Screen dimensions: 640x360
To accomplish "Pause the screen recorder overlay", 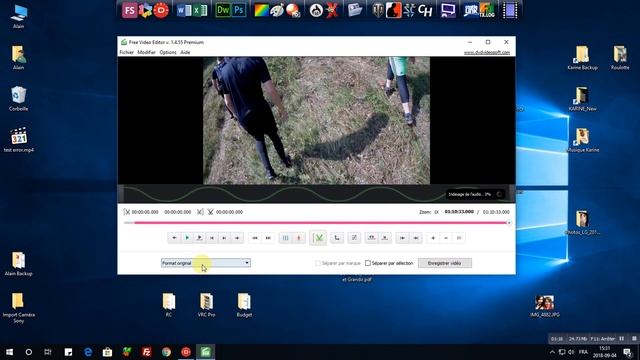I will pyautogui.click(x=621, y=338).
